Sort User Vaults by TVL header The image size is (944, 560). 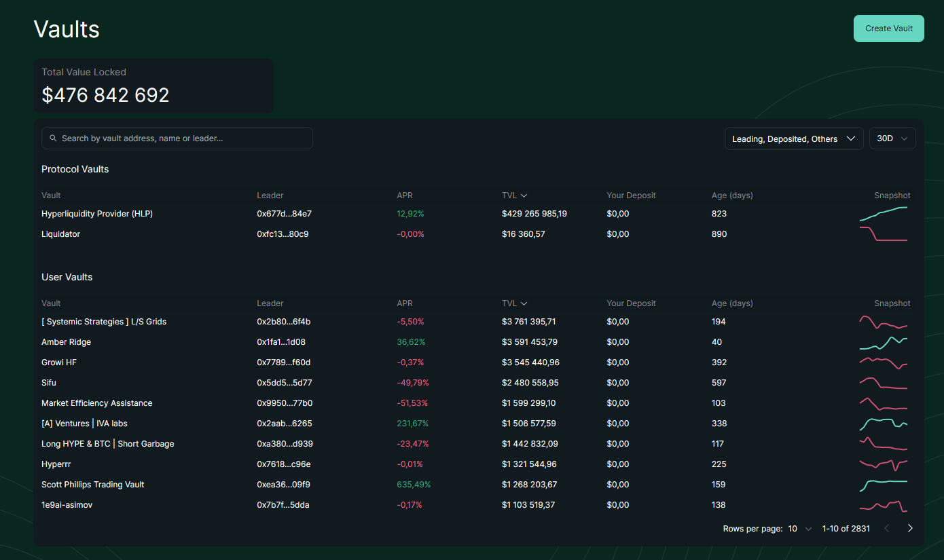(514, 303)
